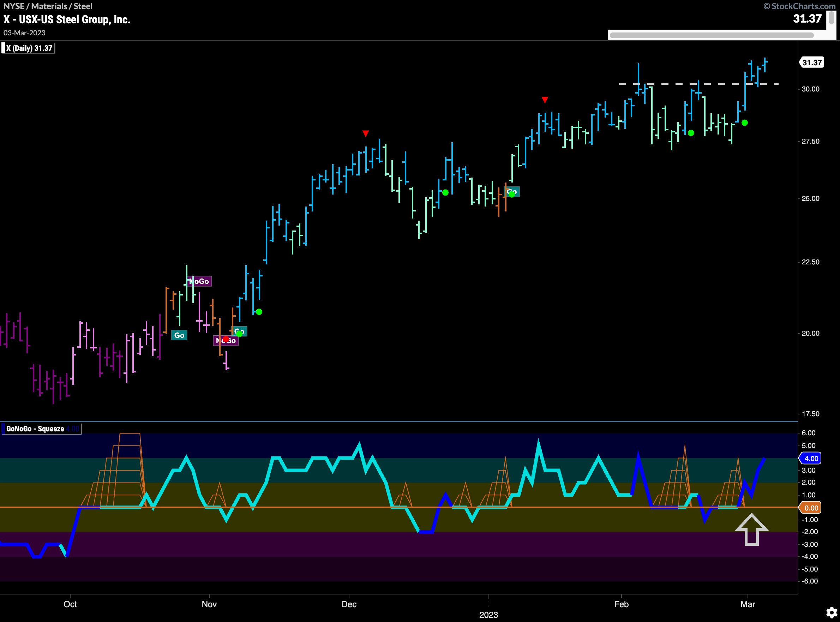Screen dimensions: 840x622
Task: Click the horizontal scrollbar thumb at top right
Action: (x=711, y=35)
